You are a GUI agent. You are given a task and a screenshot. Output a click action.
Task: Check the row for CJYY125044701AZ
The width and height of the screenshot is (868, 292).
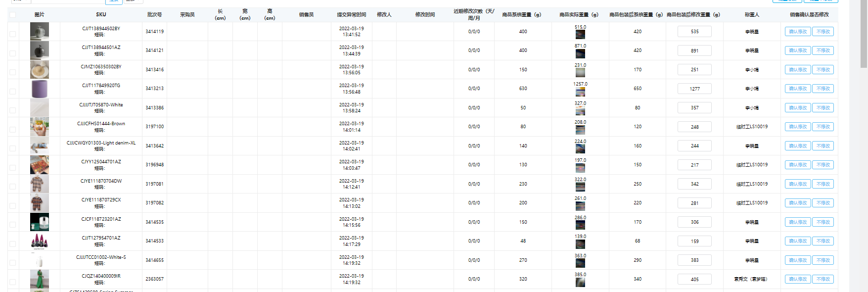[x=12, y=167]
